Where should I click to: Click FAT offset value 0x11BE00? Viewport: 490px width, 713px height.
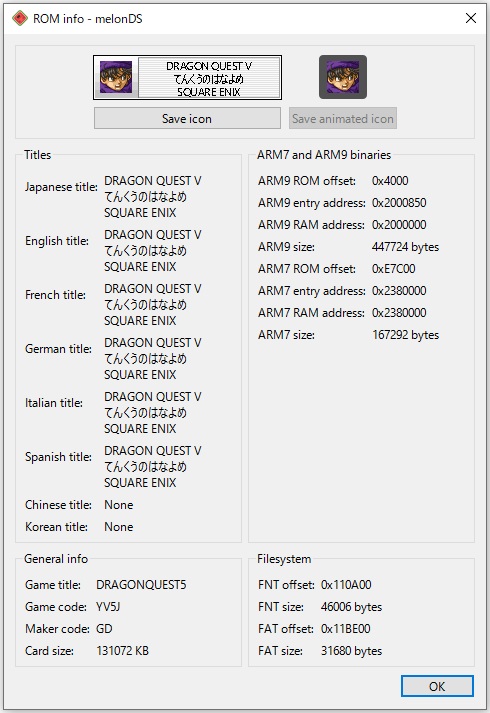pyautogui.click(x=345, y=628)
